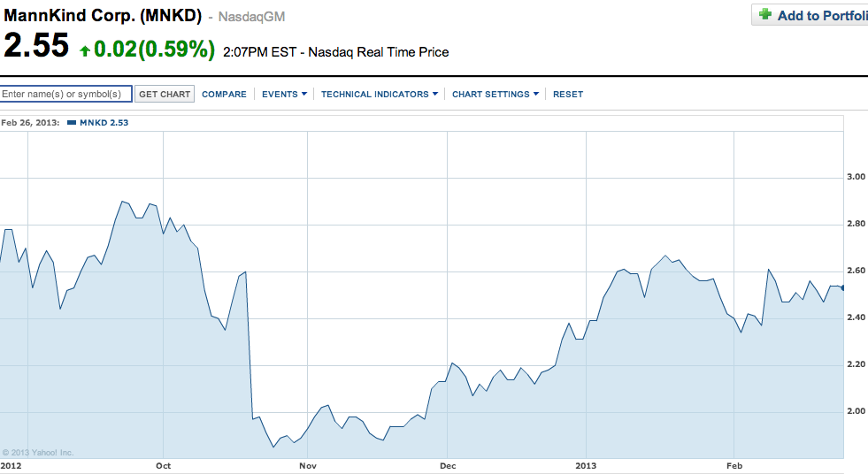The width and height of the screenshot is (868, 474).
Task: Click the Feb 26, 2013 date label
Action: [x=30, y=123]
